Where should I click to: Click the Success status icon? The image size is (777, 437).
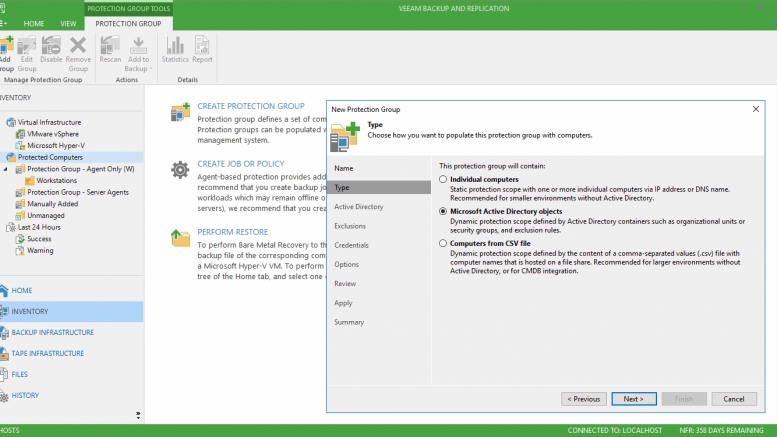click(x=20, y=239)
